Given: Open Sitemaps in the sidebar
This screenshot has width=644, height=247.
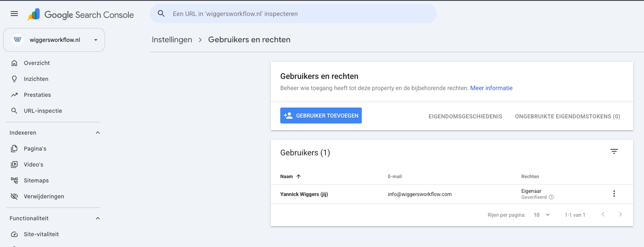Looking at the screenshot, I should (x=36, y=181).
